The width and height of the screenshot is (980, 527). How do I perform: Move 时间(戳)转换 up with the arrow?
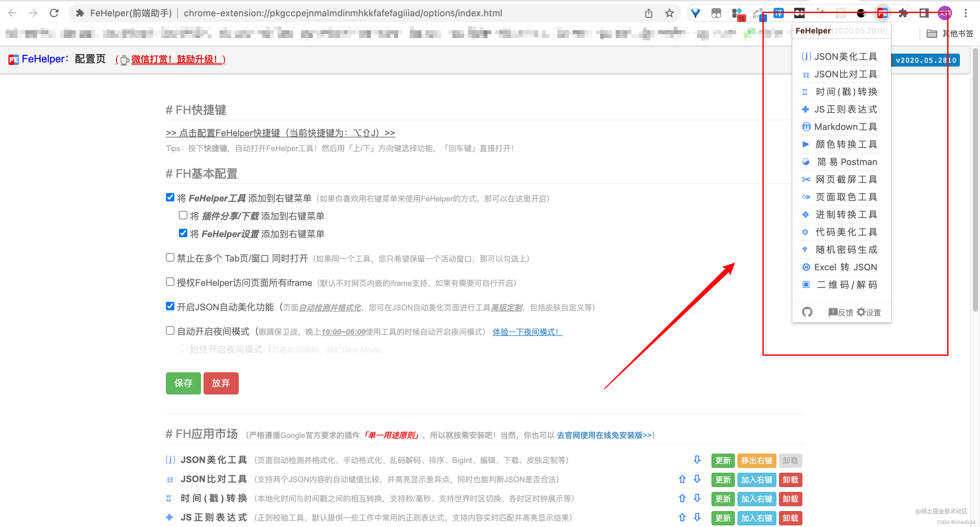682,498
